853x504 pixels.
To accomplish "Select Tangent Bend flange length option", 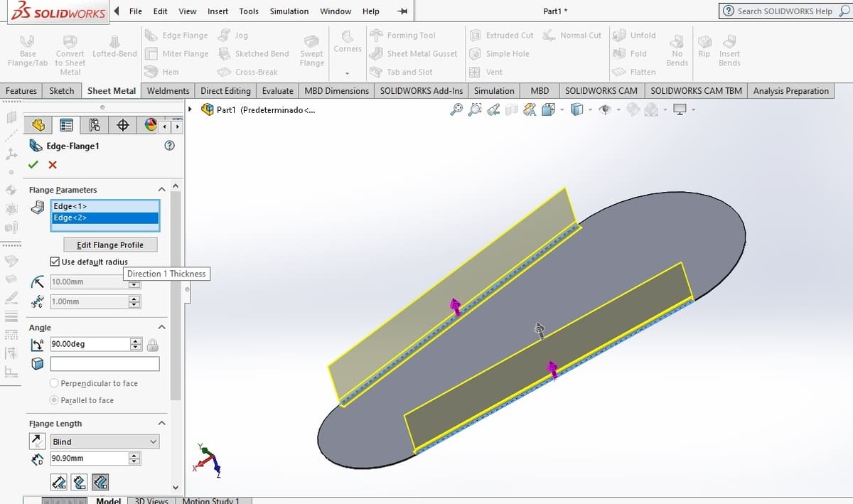I will [100, 482].
